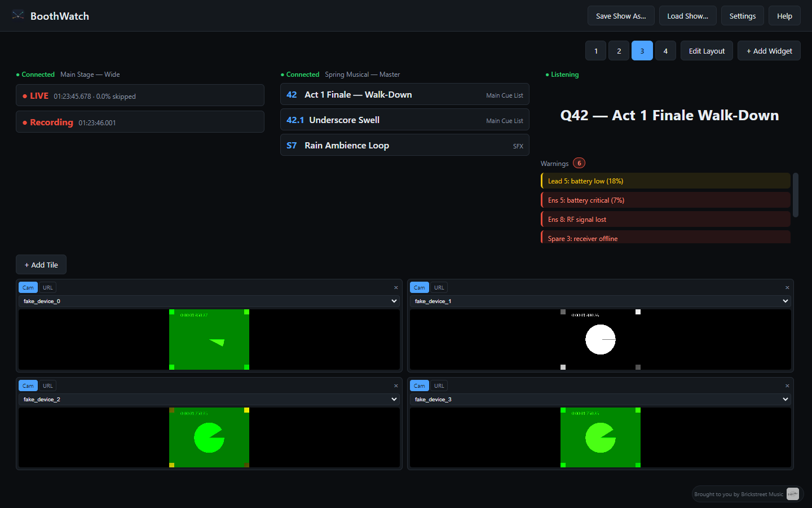This screenshot has height=508, width=812.
Task: Close the fake_device_0 camera tile
Action: tap(396, 288)
